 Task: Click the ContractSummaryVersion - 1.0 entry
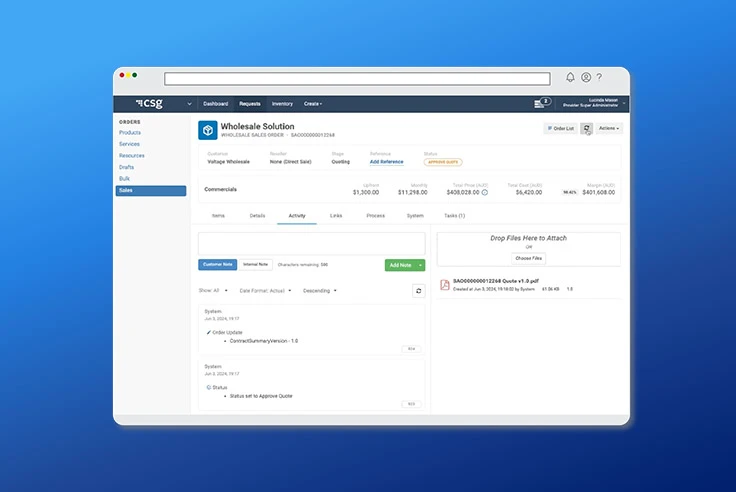[x=264, y=341]
